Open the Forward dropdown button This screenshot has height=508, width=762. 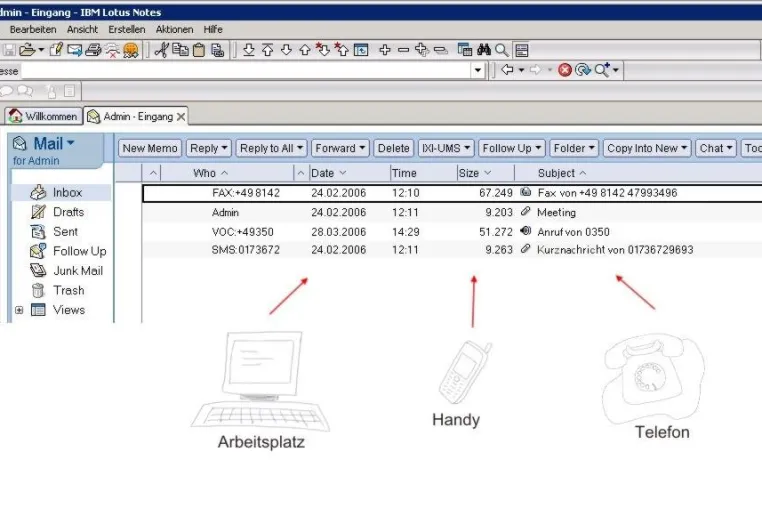(x=340, y=148)
